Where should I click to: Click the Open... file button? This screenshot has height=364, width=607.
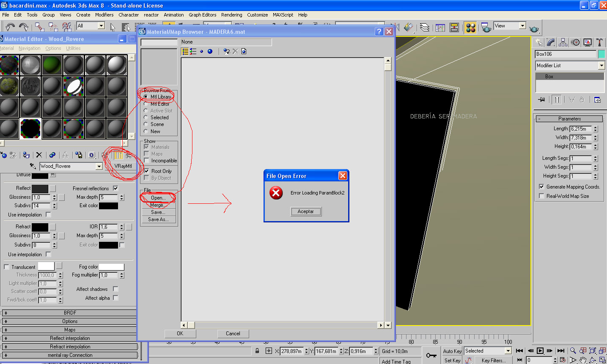point(158,198)
